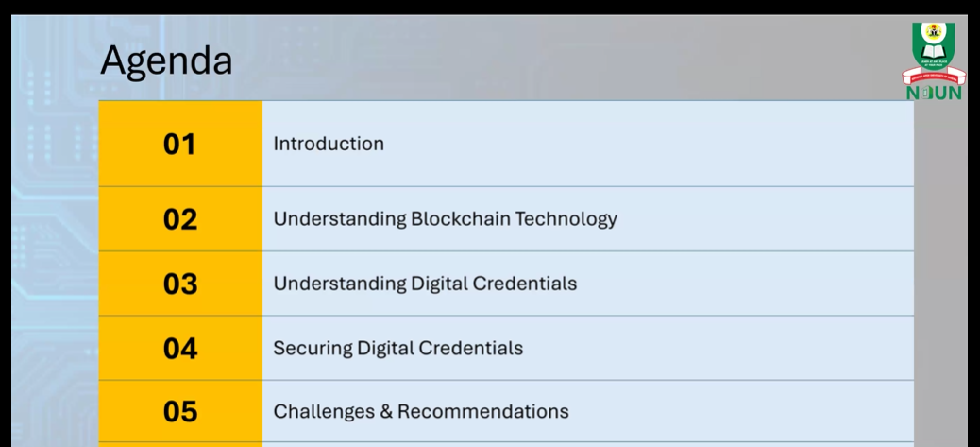This screenshot has width=980, height=447.
Task: Click the coat of arms emblem atop logo
Action: coord(933,30)
